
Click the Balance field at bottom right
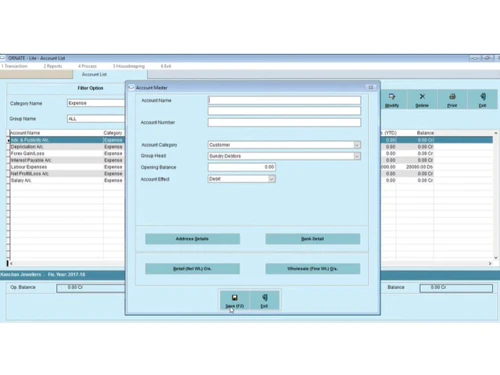[456, 288]
